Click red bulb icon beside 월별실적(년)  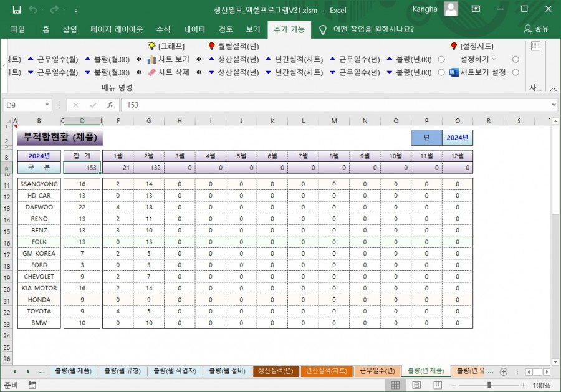coord(211,45)
